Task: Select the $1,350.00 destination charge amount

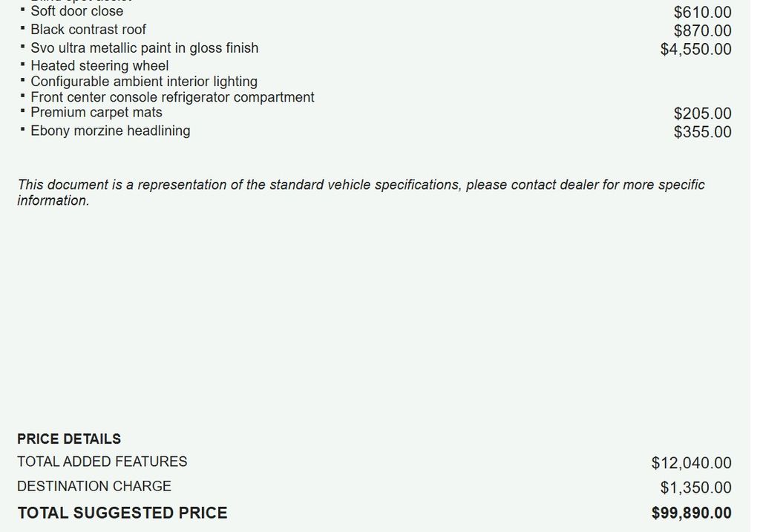Action: [x=695, y=487]
